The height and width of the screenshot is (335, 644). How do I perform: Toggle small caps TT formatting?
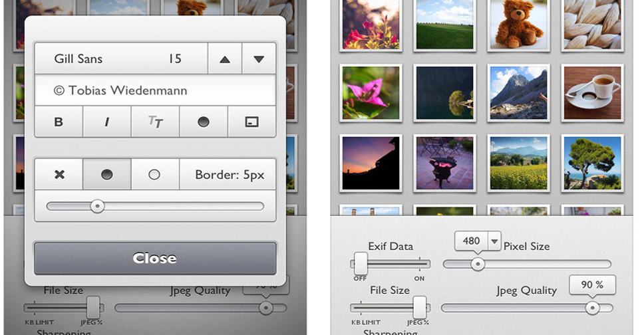coord(155,122)
